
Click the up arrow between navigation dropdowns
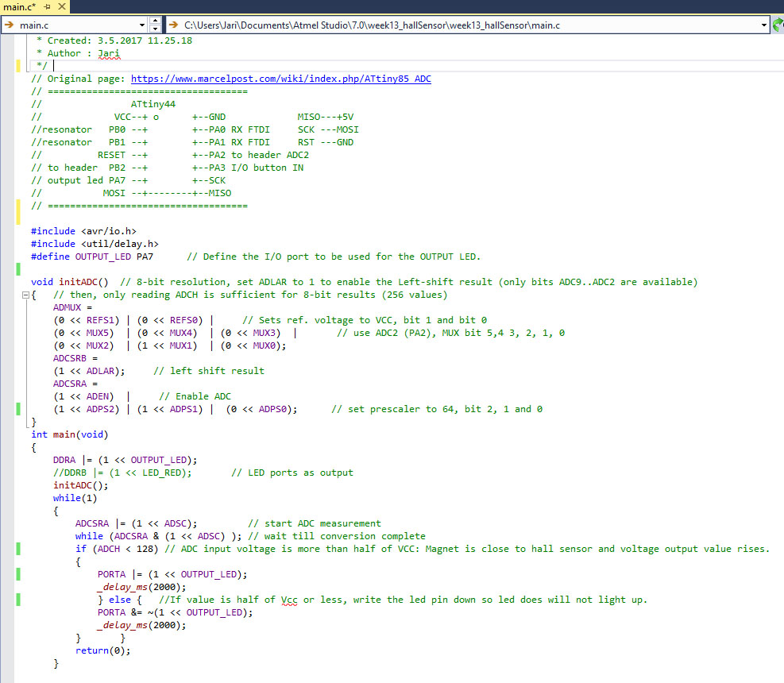tap(155, 21)
